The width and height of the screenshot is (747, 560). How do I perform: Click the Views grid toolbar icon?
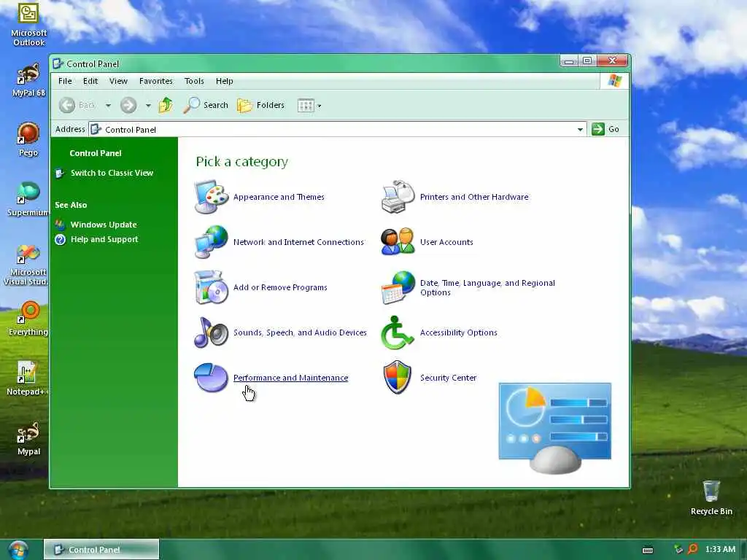point(306,105)
